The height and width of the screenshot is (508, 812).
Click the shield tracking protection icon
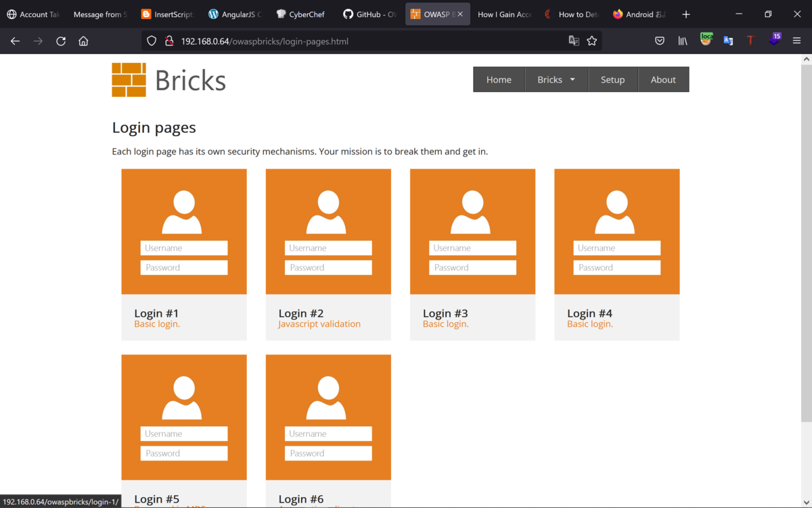point(152,41)
